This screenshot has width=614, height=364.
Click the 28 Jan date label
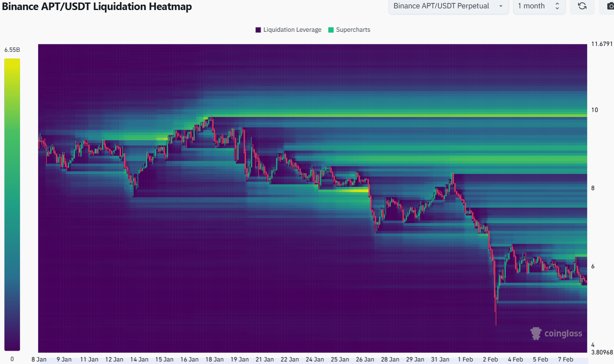point(390,359)
